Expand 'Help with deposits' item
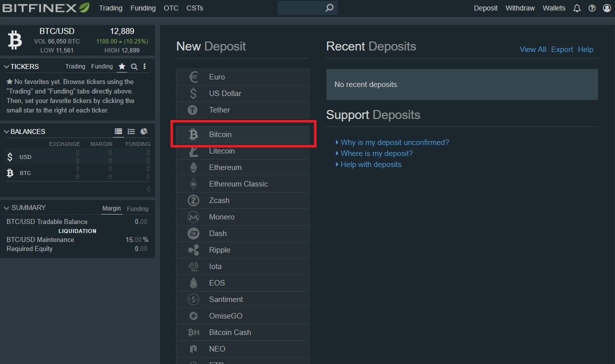The image size is (615, 364). pyautogui.click(x=368, y=164)
